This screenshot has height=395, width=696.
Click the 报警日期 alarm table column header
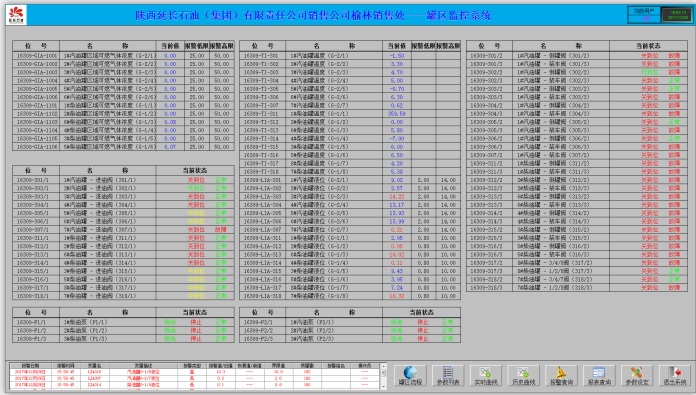point(30,366)
